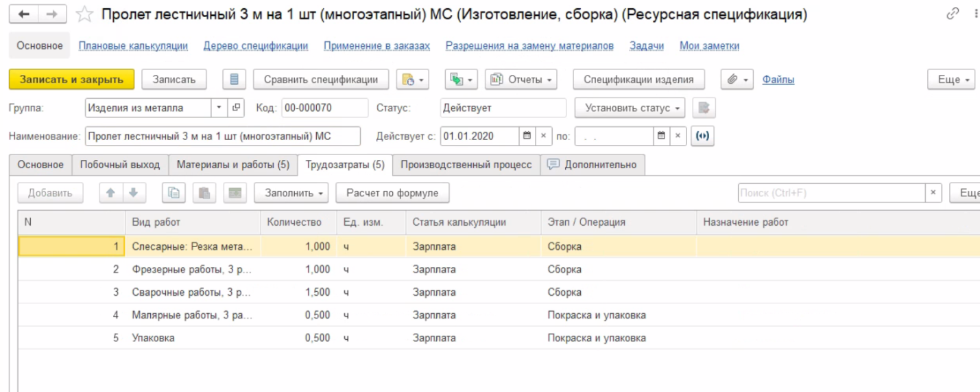Expand the Заполнить dropdown
This screenshot has height=392, width=980.
[x=291, y=193]
